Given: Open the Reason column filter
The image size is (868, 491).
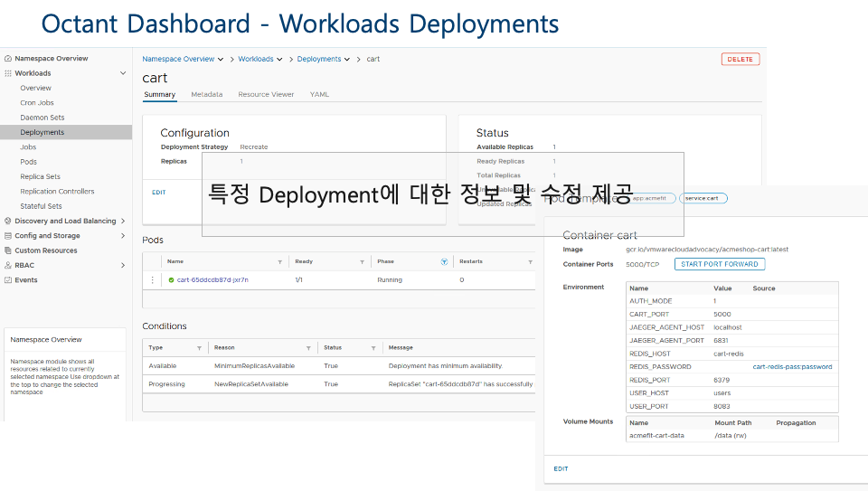Looking at the screenshot, I should pos(308,348).
